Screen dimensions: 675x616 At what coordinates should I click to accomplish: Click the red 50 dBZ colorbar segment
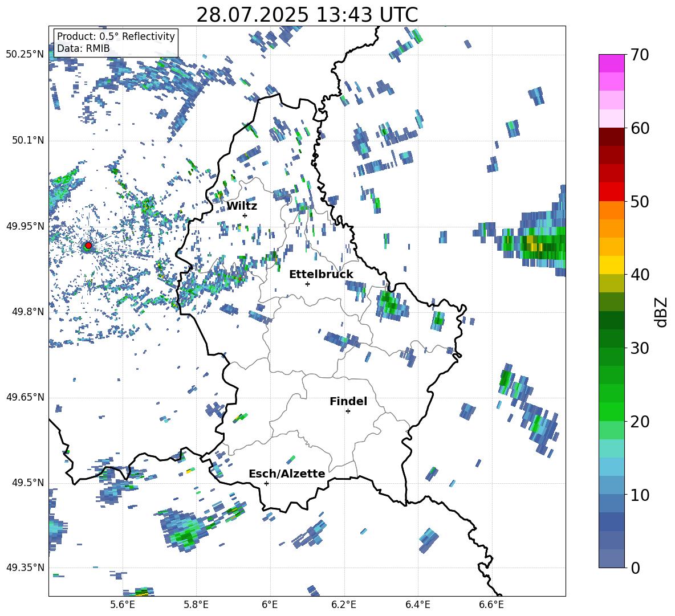611,192
